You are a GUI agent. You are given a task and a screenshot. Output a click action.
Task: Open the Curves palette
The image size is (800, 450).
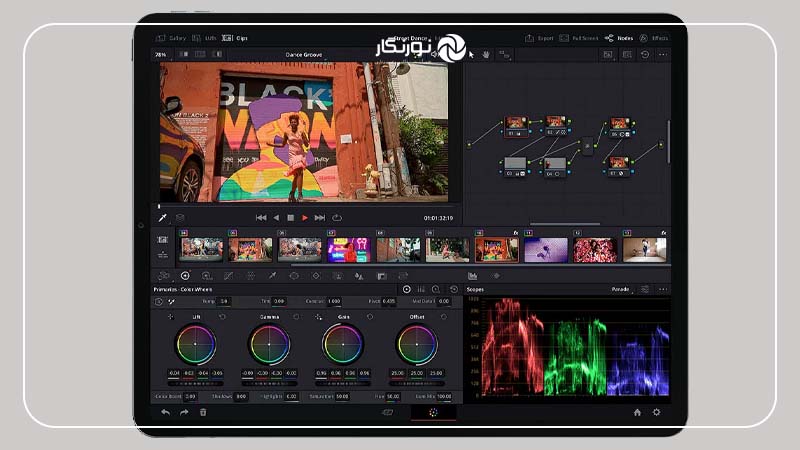click(228, 276)
